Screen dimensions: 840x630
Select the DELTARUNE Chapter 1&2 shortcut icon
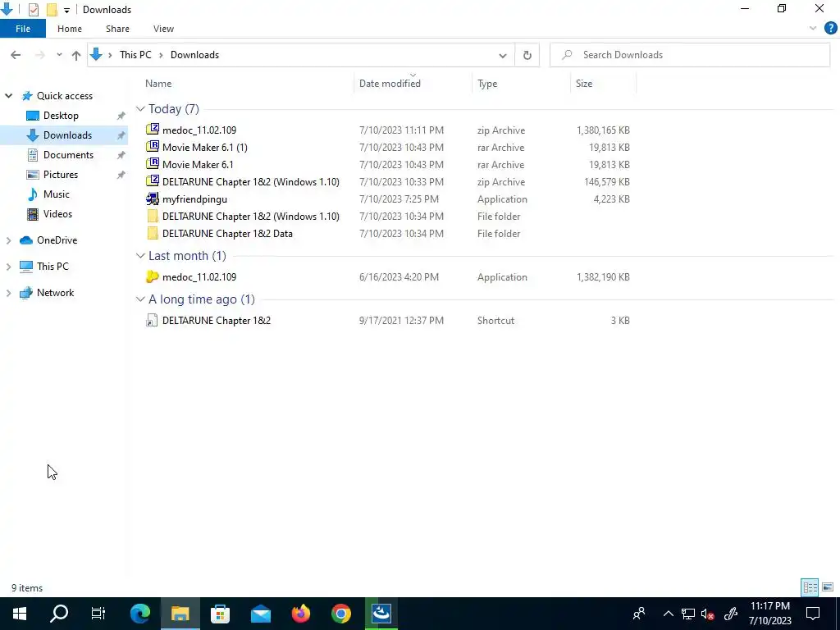(152, 321)
